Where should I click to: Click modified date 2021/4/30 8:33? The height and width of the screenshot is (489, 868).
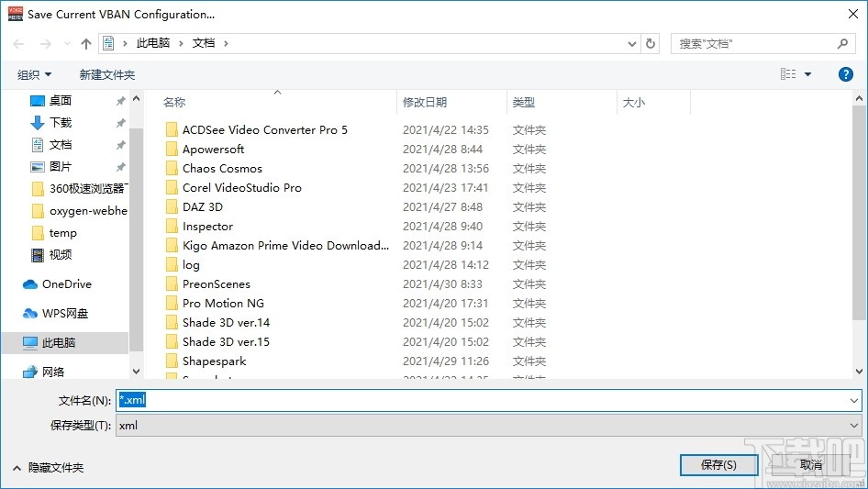point(442,284)
